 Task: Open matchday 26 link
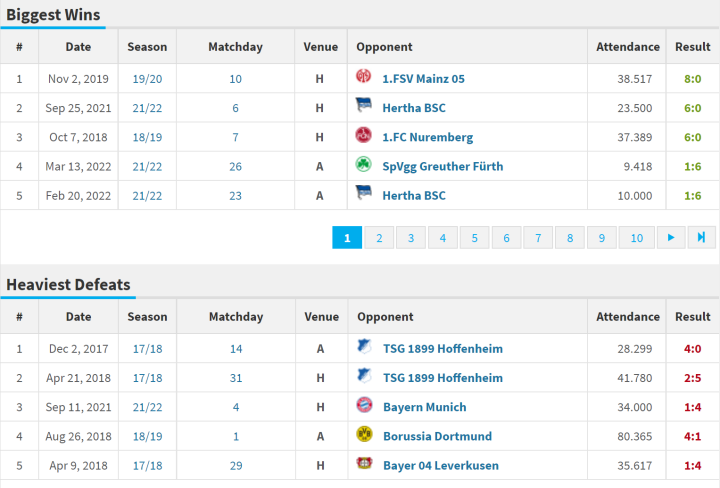point(235,166)
